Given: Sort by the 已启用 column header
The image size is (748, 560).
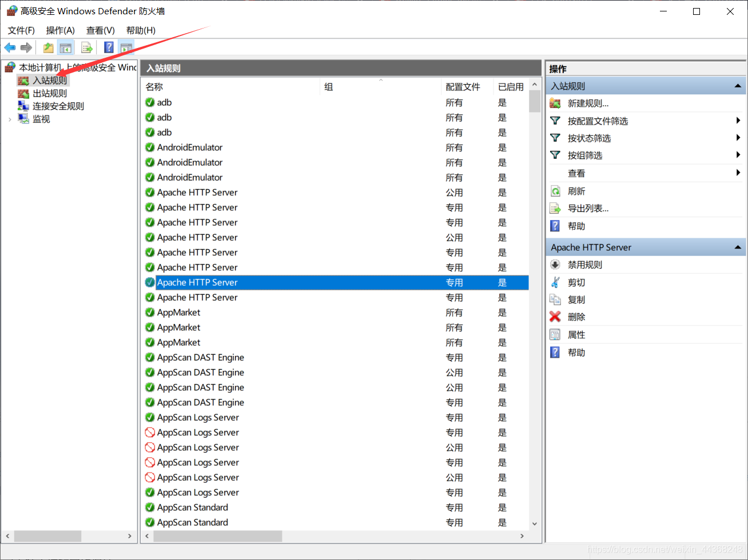Looking at the screenshot, I should (x=511, y=87).
